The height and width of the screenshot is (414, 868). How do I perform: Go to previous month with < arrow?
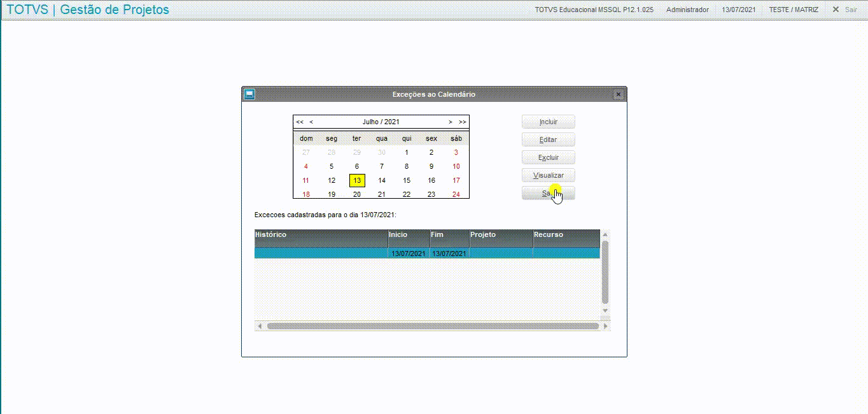(311, 122)
